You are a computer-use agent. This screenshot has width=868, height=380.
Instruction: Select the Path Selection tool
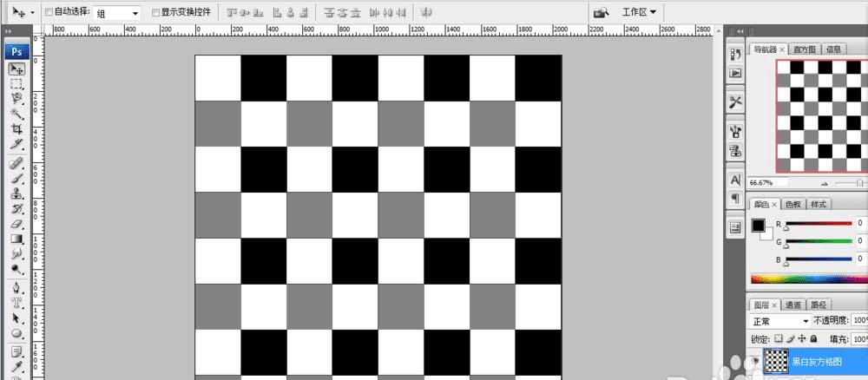click(17, 318)
